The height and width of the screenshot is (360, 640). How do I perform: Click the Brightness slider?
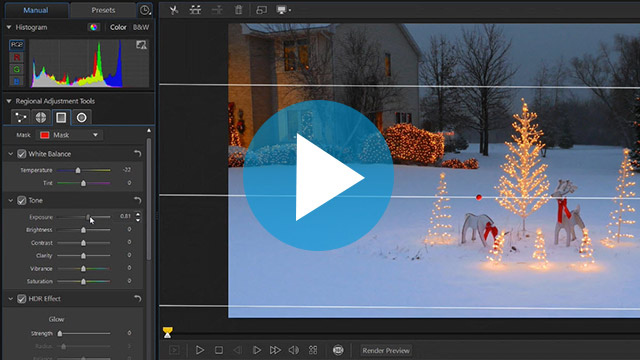pyautogui.click(x=83, y=230)
